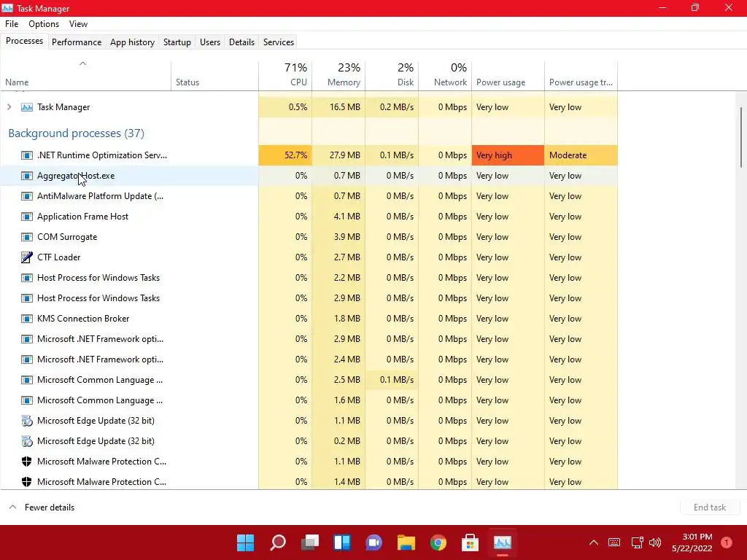The image size is (747, 560).
Task: Select Microsoft .NET Framework opti... using 2.9 MB
Action: [x=309, y=339]
